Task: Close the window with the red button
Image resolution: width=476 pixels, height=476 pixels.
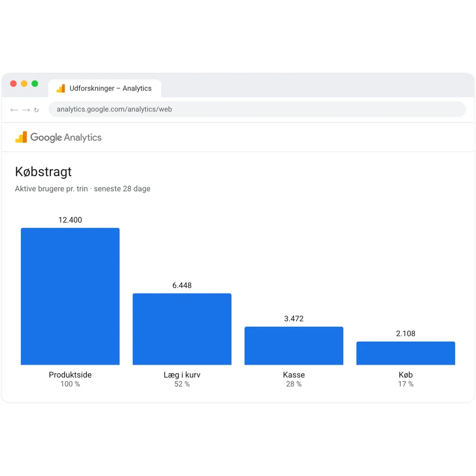Action: point(13,83)
